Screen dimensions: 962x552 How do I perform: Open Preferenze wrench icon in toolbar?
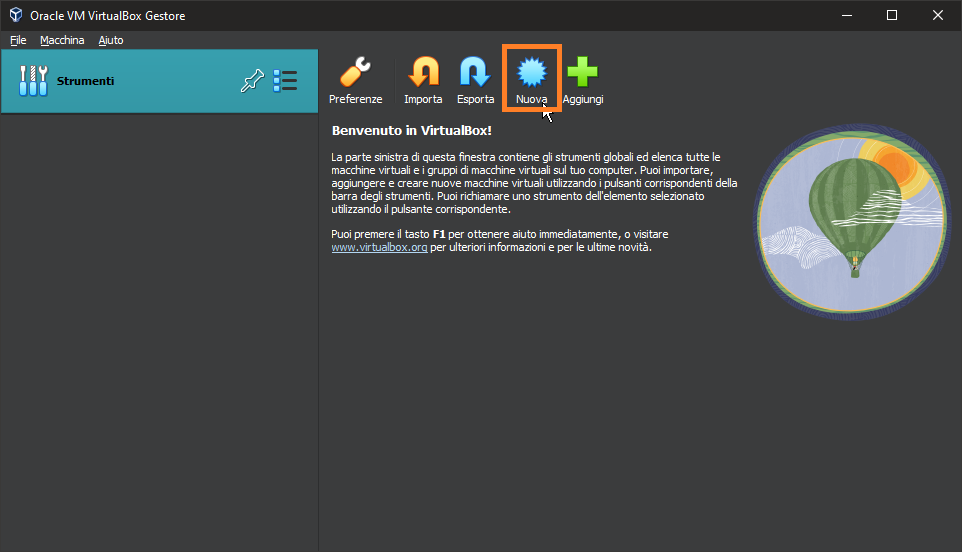click(355, 72)
